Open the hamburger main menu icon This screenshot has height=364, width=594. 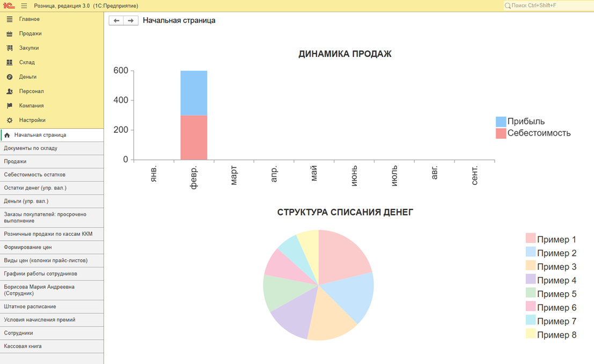point(24,6)
